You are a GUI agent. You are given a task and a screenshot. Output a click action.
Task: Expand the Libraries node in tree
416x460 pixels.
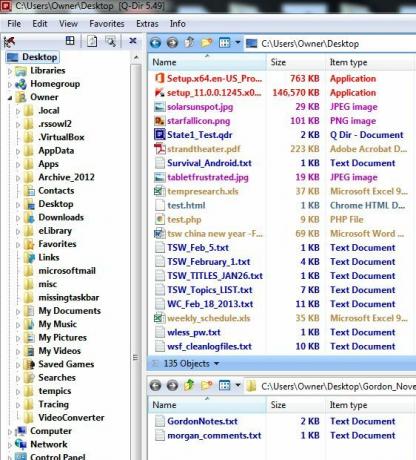pyautogui.click(x=10, y=71)
